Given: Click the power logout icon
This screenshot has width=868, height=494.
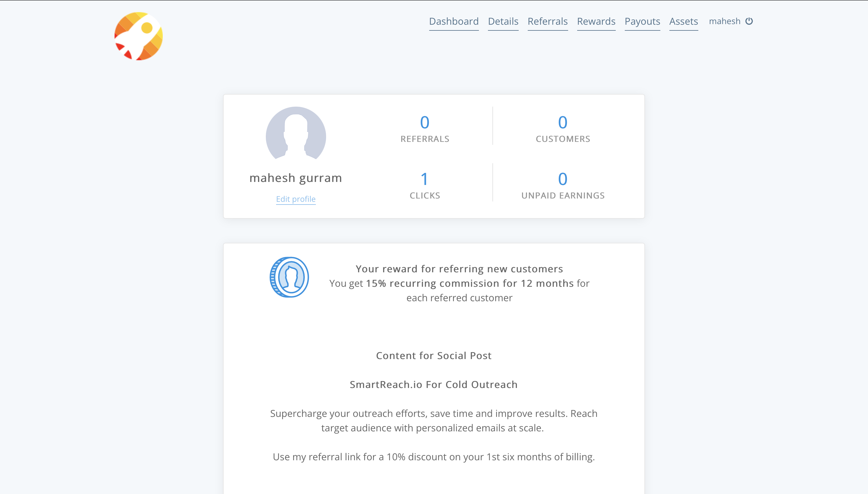Looking at the screenshot, I should tap(749, 21).
